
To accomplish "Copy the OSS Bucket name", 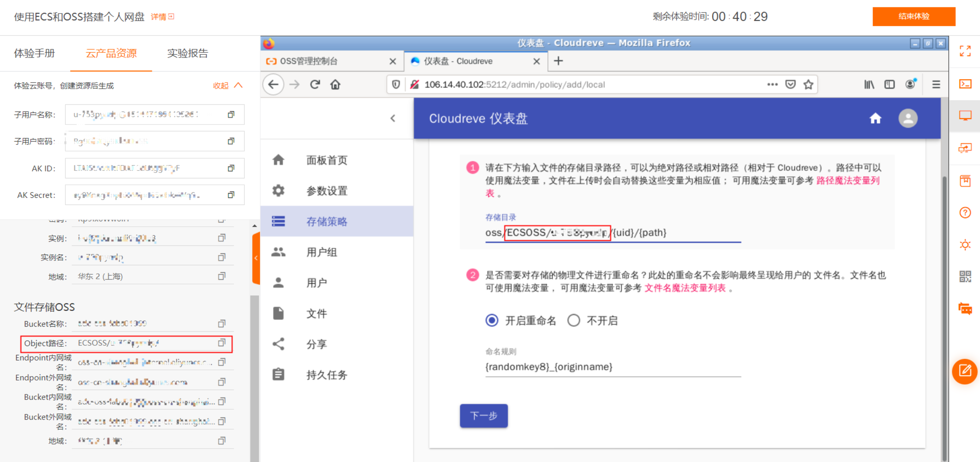I will 221,323.
